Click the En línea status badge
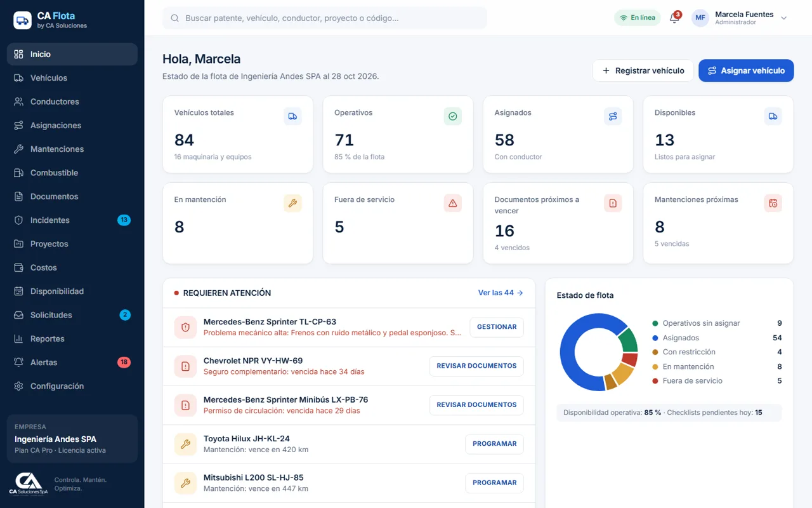Screen dimensions: 812x508 click(x=638, y=18)
